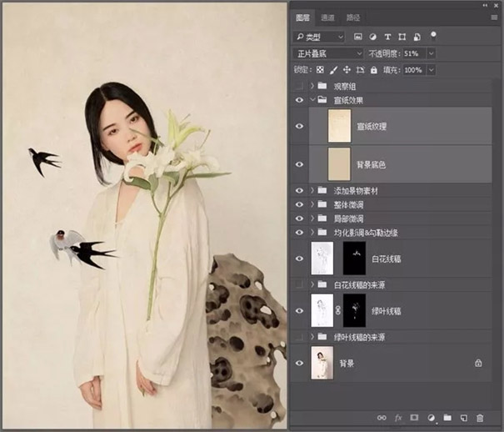Open the Layers panel flyout menu
This screenshot has width=504, height=432.
point(494,18)
